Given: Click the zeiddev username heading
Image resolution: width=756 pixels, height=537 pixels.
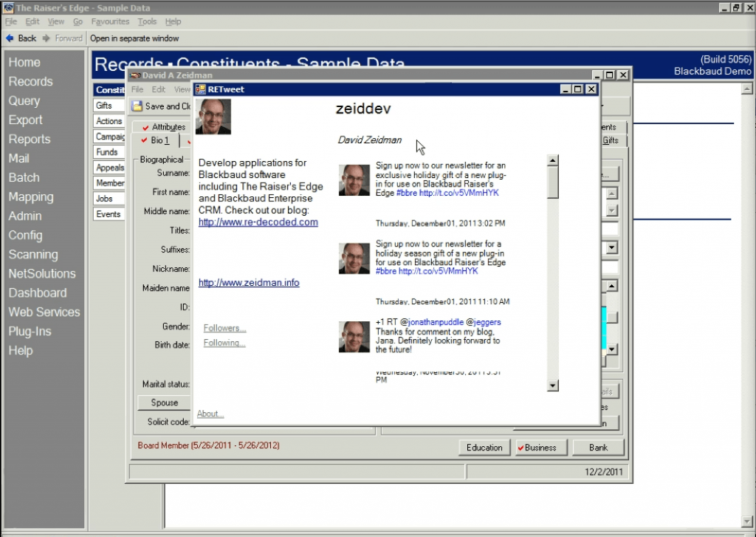Looking at the screenshot, I should pos(363,109).
